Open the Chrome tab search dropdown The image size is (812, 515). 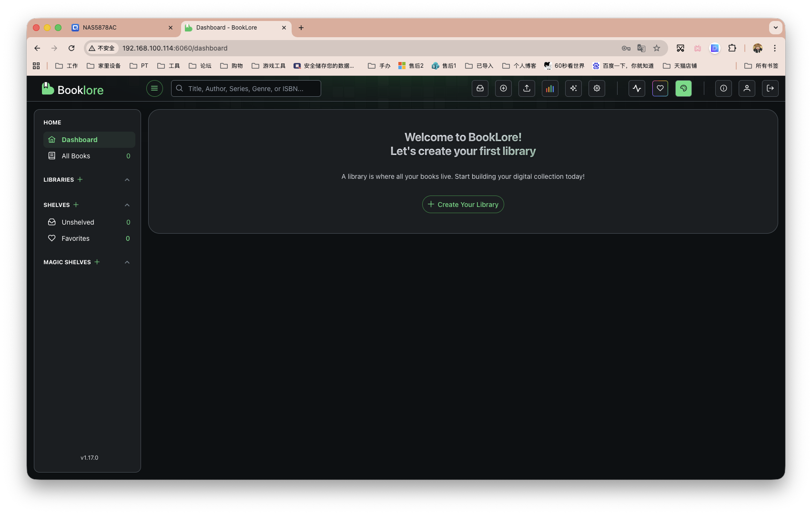776,28
